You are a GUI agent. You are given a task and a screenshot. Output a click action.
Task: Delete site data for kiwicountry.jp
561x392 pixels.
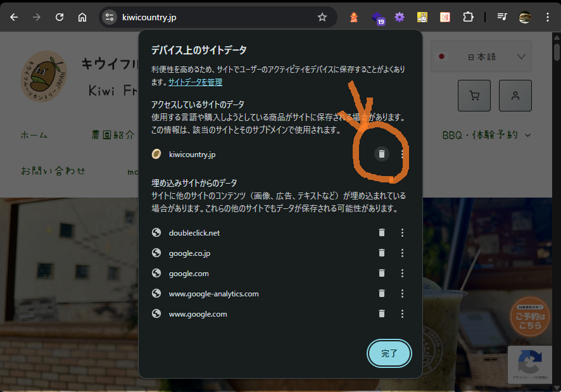[381, 154]
